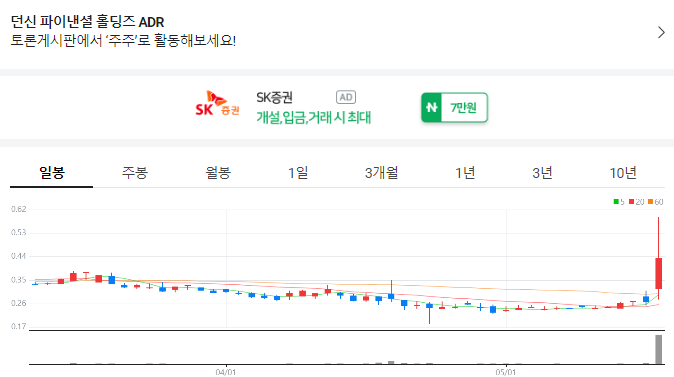Click the 0.44 price axis label

pyautogui.click(x=18, y=256)
